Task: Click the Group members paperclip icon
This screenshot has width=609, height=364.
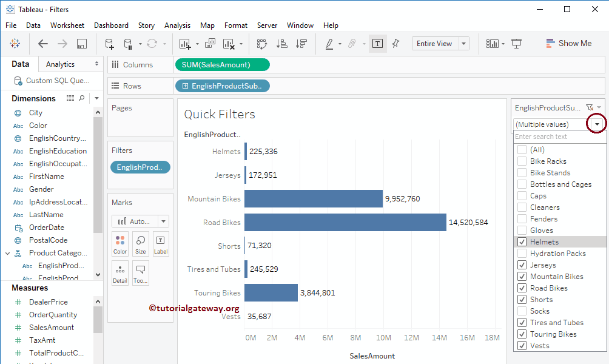Action: pos(352,44)
